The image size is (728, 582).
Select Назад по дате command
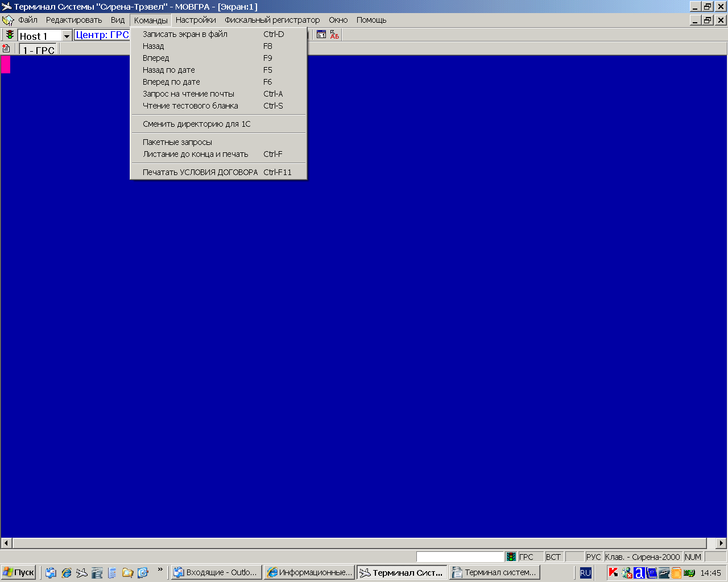pos(219,70)
